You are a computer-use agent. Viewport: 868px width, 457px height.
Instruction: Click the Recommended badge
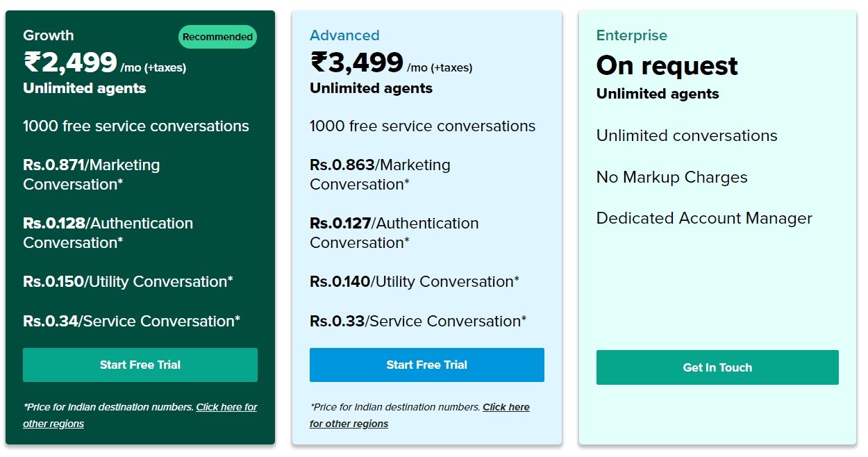[x=217, y=37]
